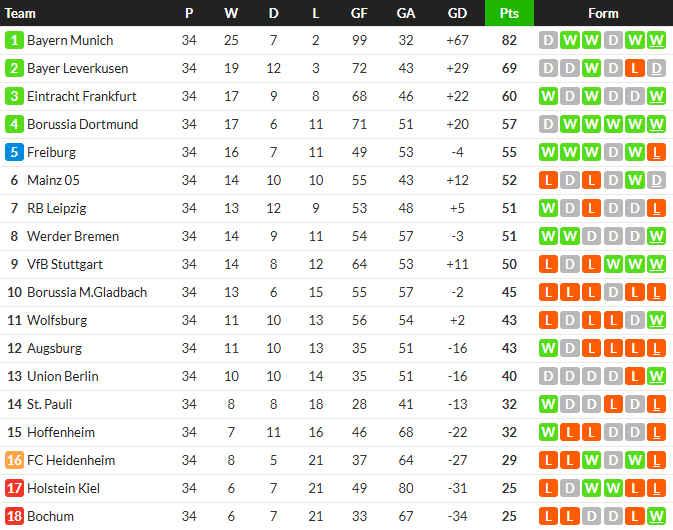Click Freiburg's blue position 5 badge
Screen dimensions: 673x530
(14, 153)
